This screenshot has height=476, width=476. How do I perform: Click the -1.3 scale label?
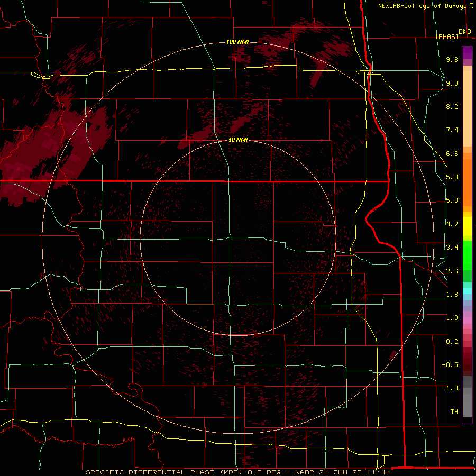[450, 388]
